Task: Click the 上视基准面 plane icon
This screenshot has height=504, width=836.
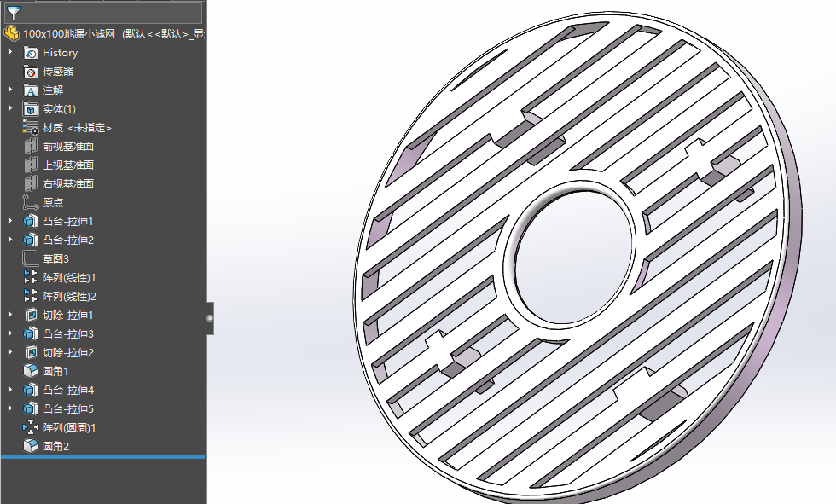Action: [x=31, y=165]
